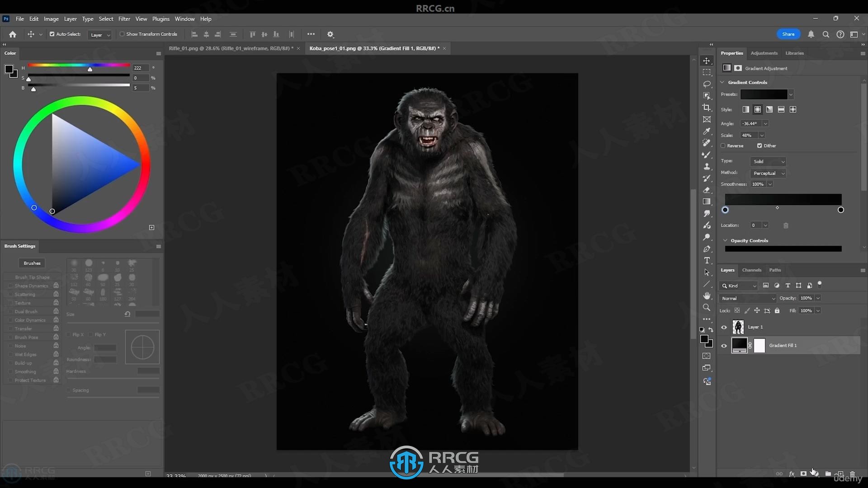Uncheck the Dither checkbox
This screenshot has width=868, height=488.
[x=759, y=145]
